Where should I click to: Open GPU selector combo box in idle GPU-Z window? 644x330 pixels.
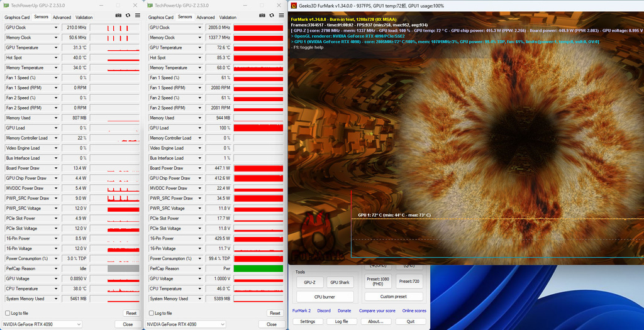click(x=42, y=324)
